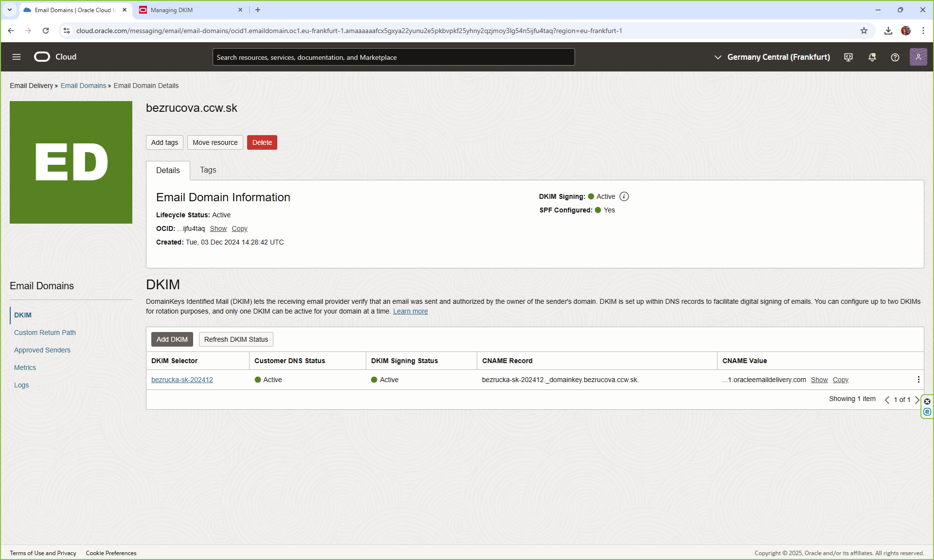Open the bezrucka-sk-202412 selector link
Image resolution: width=934 pixels, height=560 pixels.
tap(182, 380)
